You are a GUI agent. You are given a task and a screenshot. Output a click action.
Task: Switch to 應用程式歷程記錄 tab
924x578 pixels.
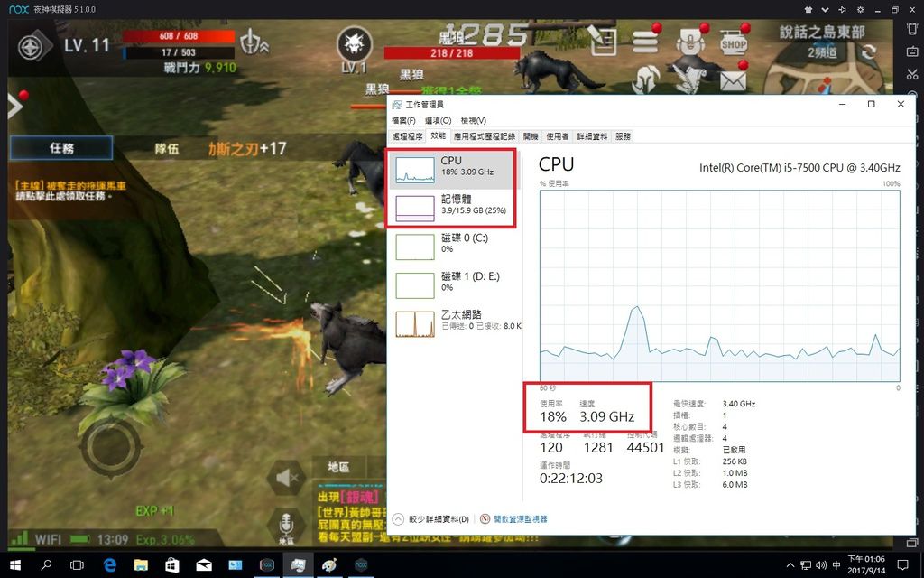point(485,136)
